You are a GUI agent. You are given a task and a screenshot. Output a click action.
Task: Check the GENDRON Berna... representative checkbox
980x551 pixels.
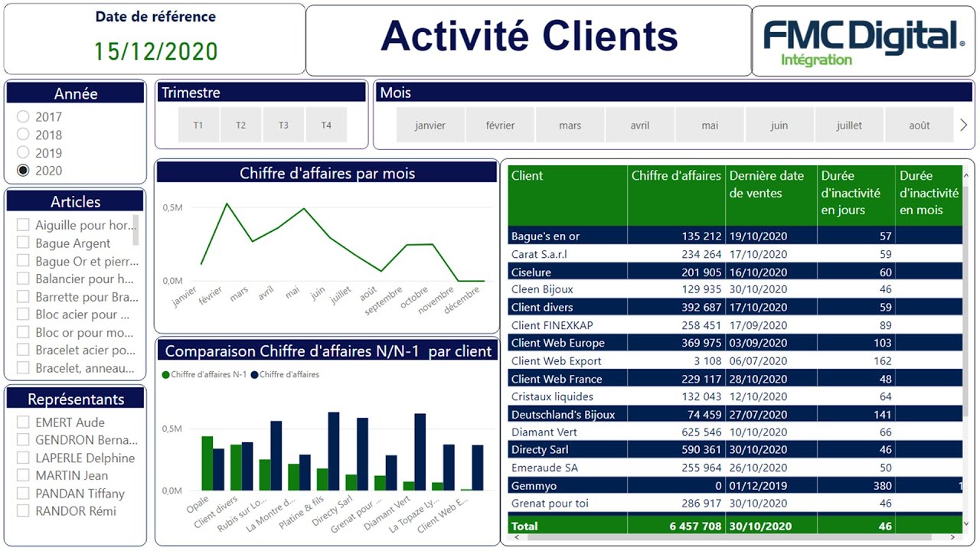tap(23, 440)
